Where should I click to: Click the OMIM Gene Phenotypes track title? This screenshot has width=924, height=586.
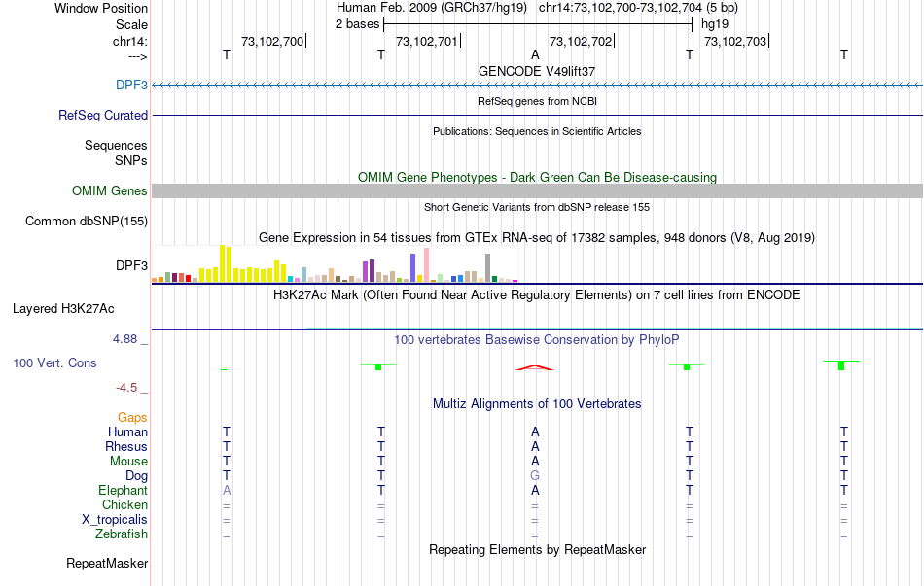point(537,177)
